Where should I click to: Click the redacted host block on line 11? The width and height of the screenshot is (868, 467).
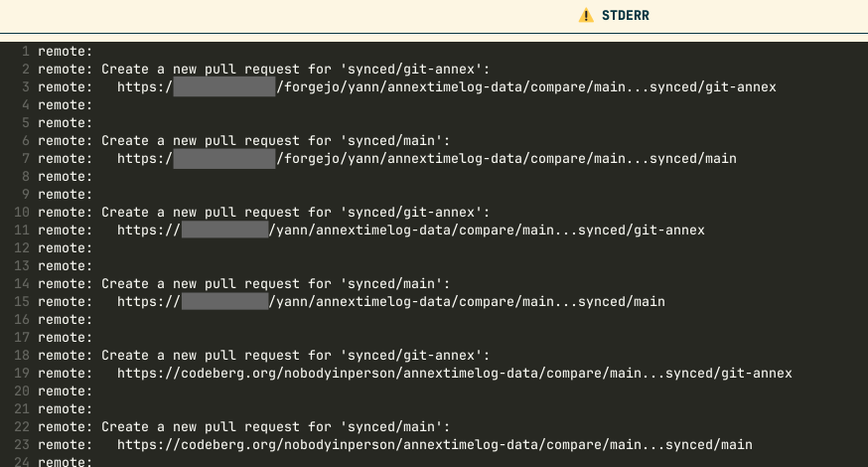coord(224,230)
